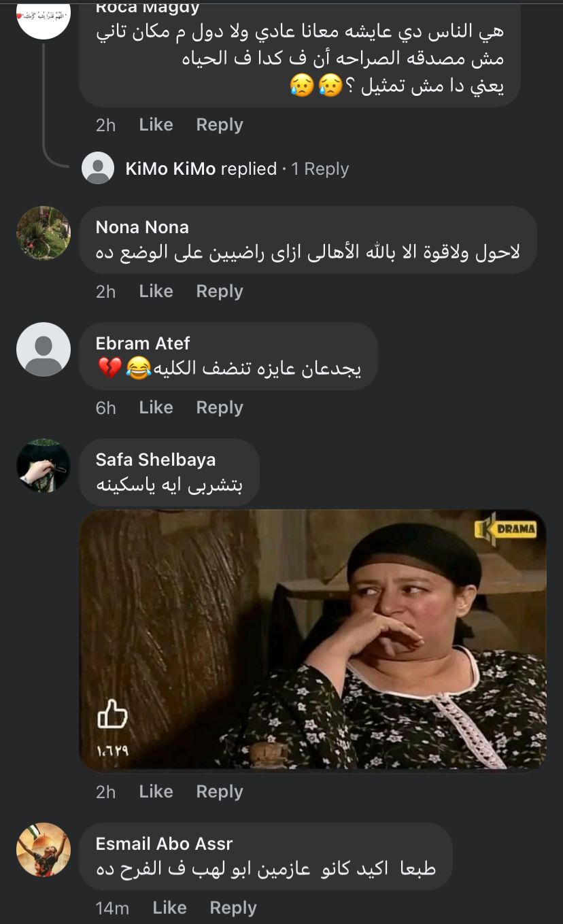Like Esmail Abo Assr's comment
This screenshot has width=563, height=924.
[x=169, y=908]
